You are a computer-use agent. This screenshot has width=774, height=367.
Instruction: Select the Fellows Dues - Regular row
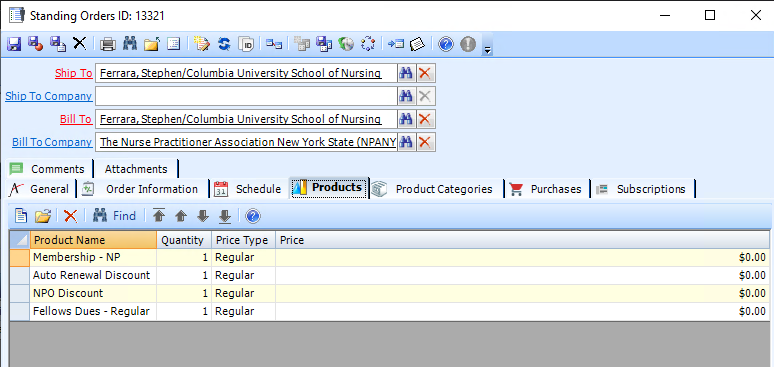click(x=389, y=311)
